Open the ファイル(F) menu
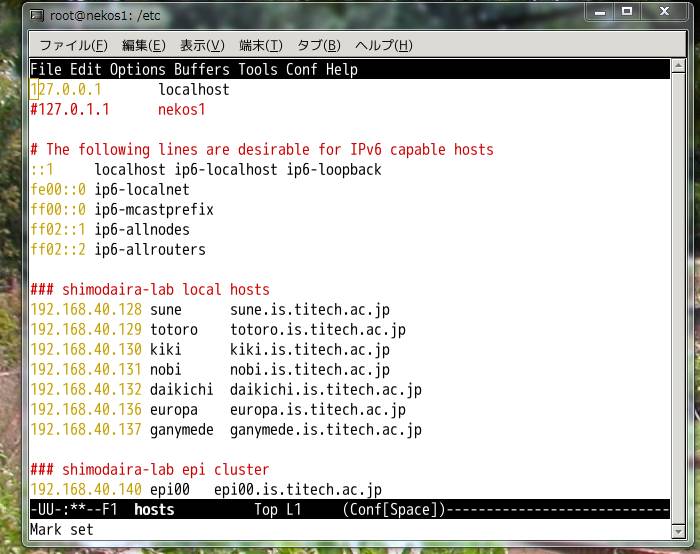The width and height of the screenshot is (700, 554). tap(73, 45)
